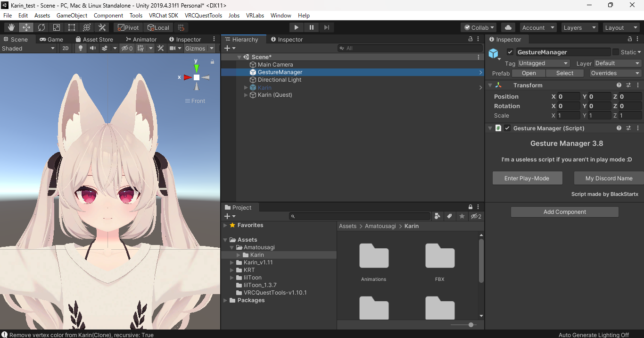Select the Scale tool

pyautogui.click(x=57, y=27)
